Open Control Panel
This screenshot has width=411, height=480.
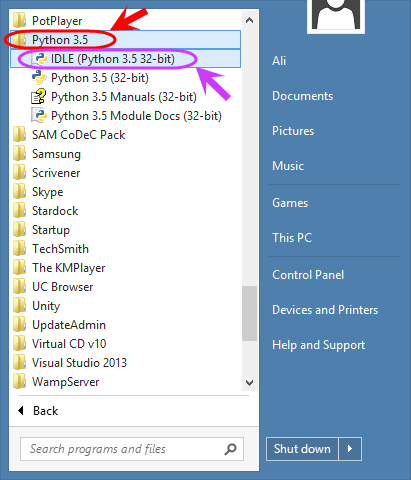[x=308, y=275]
